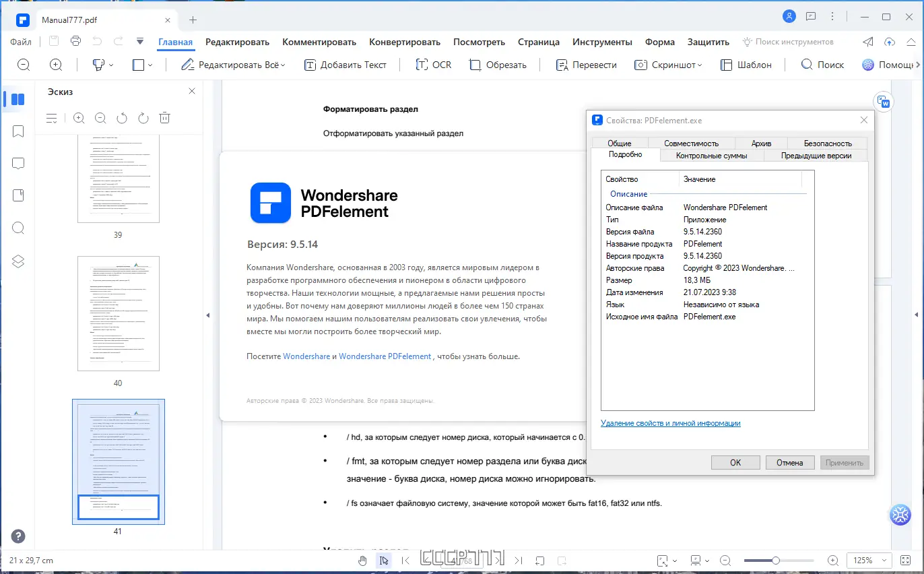Click the redo arrow icon

click(119, 41)
